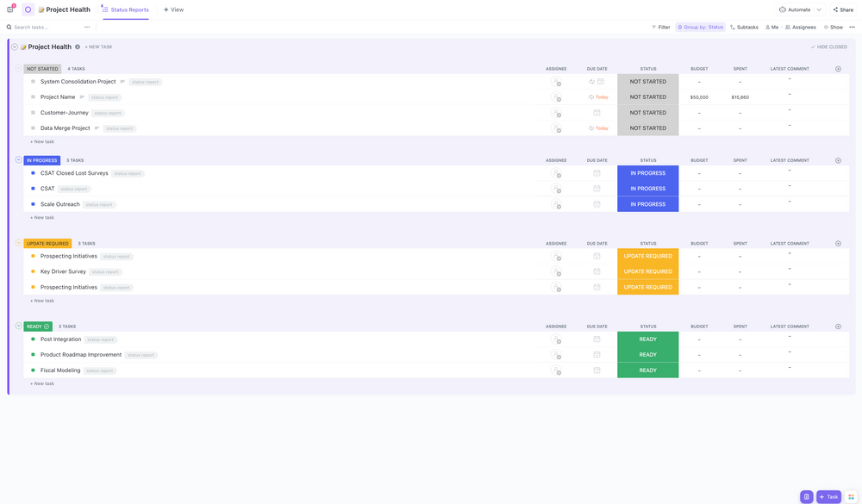The width and height of the screenshot is (862, 504).
Task: Click the Share button
Action: coord(843,9)
